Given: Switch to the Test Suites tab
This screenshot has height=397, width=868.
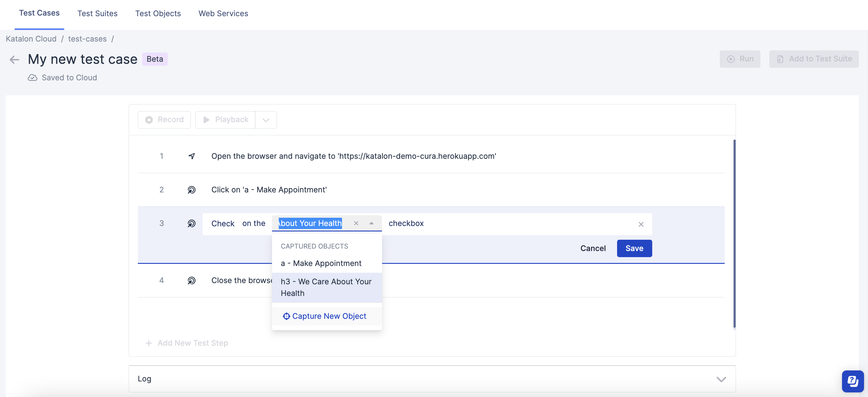Looking at the screenshot, I should [x=97, y=13].
